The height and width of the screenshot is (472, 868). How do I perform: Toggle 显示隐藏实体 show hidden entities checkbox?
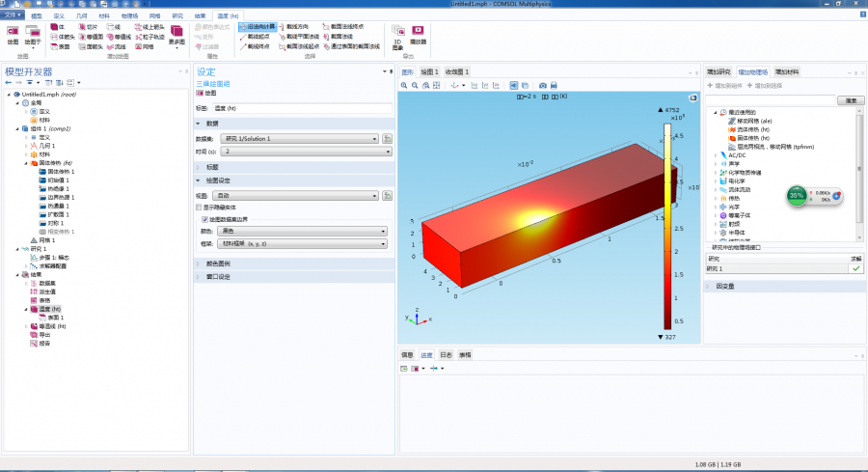pos(199,208)
